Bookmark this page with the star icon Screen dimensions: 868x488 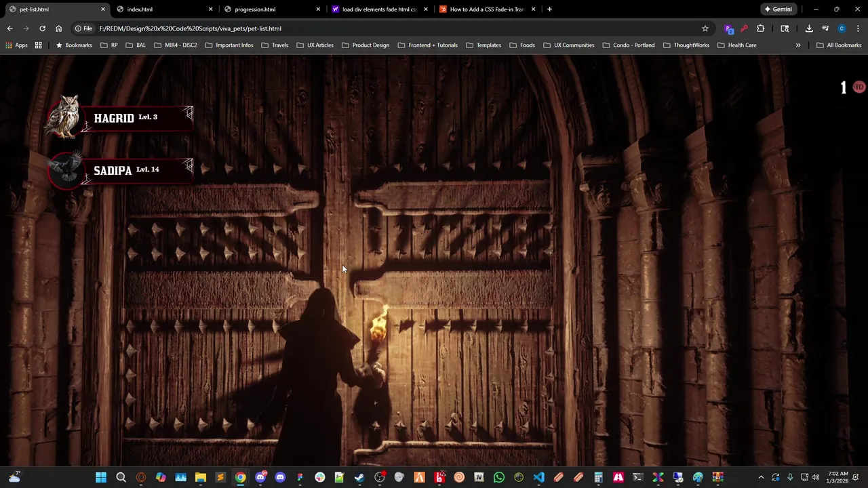[x=705, y=28]
